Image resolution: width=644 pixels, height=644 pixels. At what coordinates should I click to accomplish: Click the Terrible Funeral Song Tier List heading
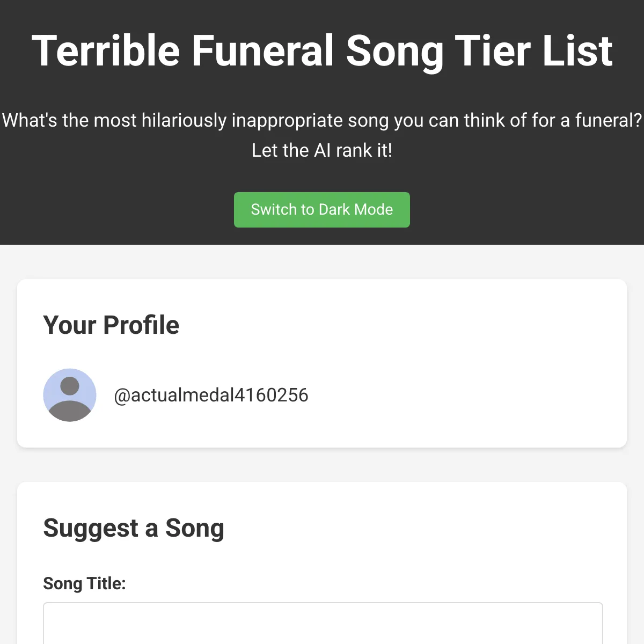click(322, 51)
